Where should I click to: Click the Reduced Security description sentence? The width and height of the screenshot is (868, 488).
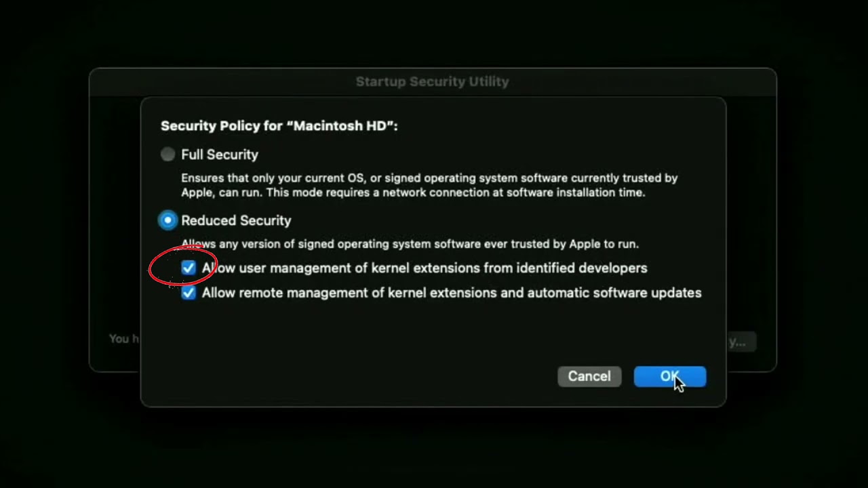(x=410, y=243)
